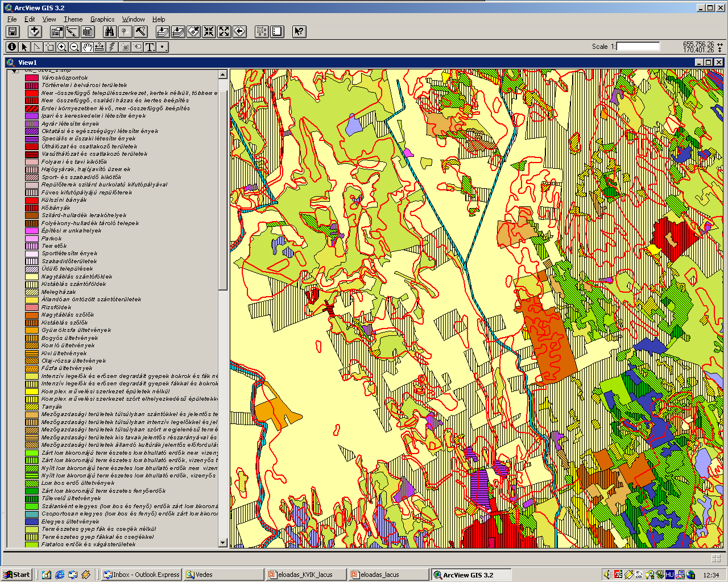Open the View menu
Image resolution: width=728 pixels, height=582 pixels.
click(x=49, y=19)
